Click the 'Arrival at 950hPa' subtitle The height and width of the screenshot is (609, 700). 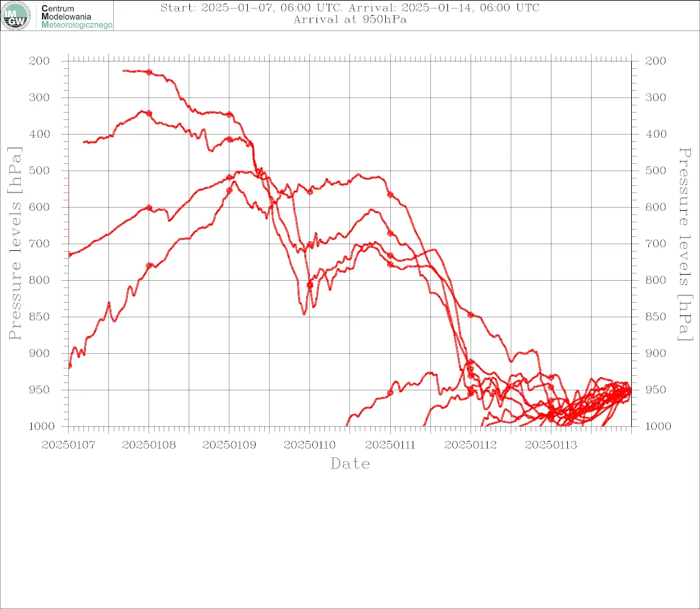[x=350, y=19]
